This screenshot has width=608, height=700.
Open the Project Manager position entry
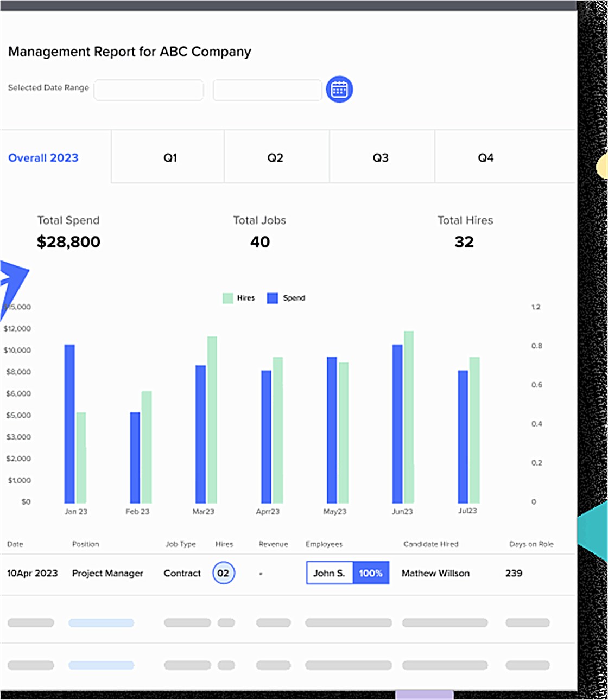(107, 573)
